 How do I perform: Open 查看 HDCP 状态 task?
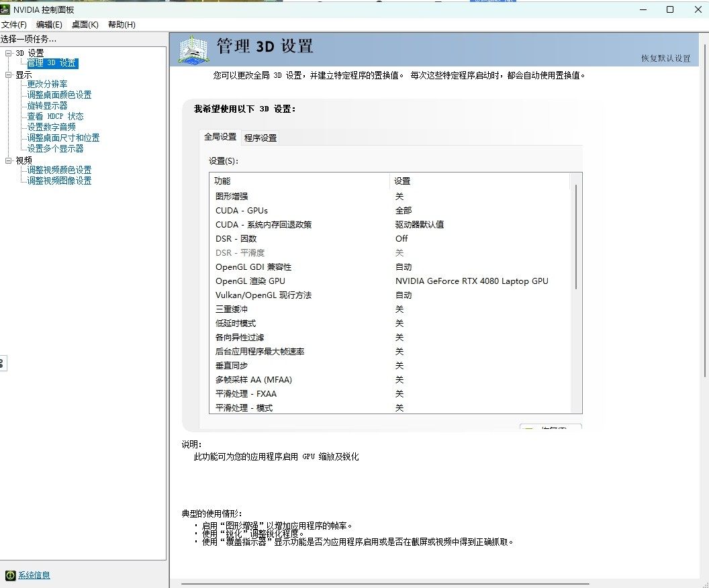pos(55,117)
